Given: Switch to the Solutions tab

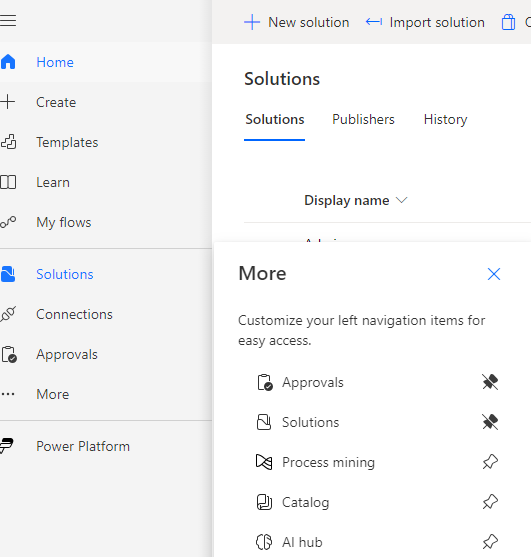Looking at the screenshot, I should coord(275,120).
